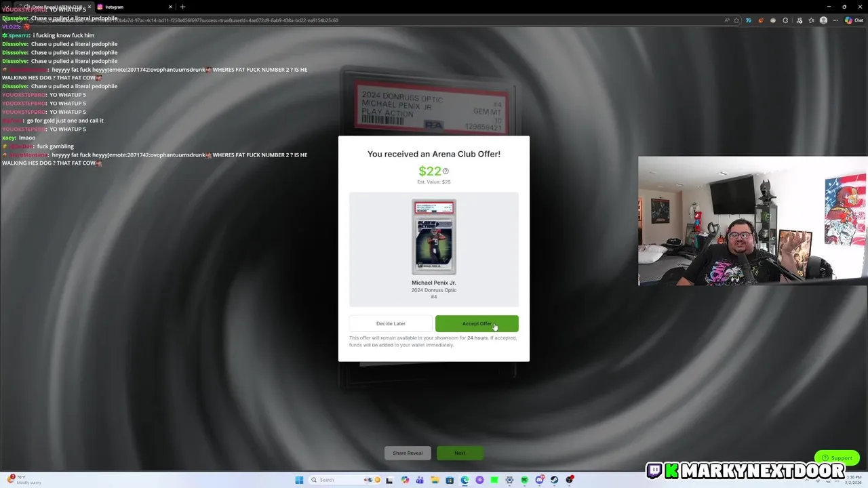Open a new browser tab
This screenshot has width=868, height=488.
(x=182, y=7)
